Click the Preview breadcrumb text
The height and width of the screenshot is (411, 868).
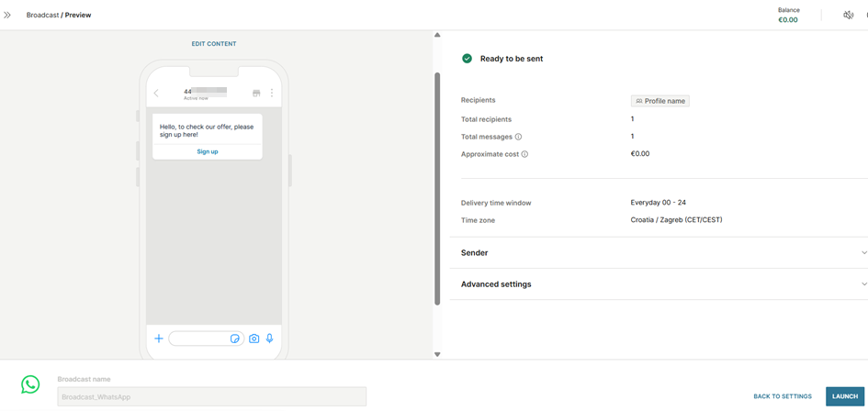click(x=78, y=15)
